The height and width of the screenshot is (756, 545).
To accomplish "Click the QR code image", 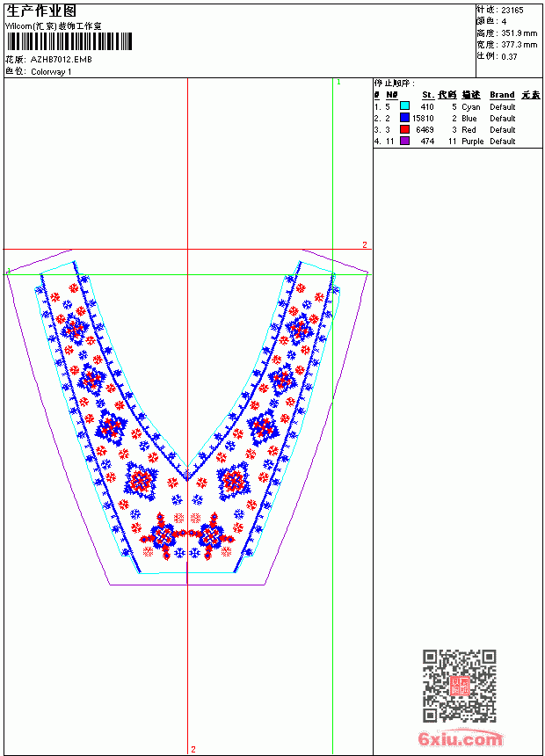I will 459,686.
